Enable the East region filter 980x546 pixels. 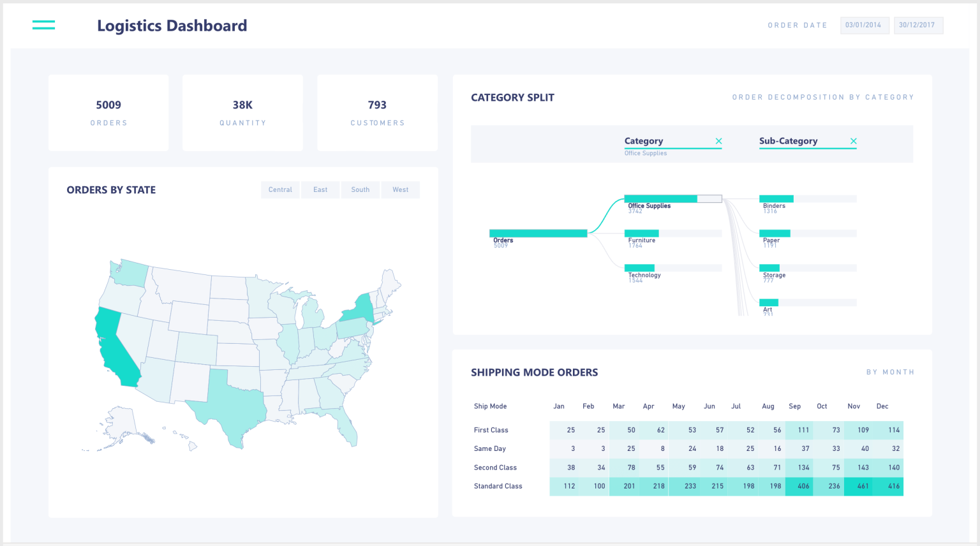tap(320, 189)
